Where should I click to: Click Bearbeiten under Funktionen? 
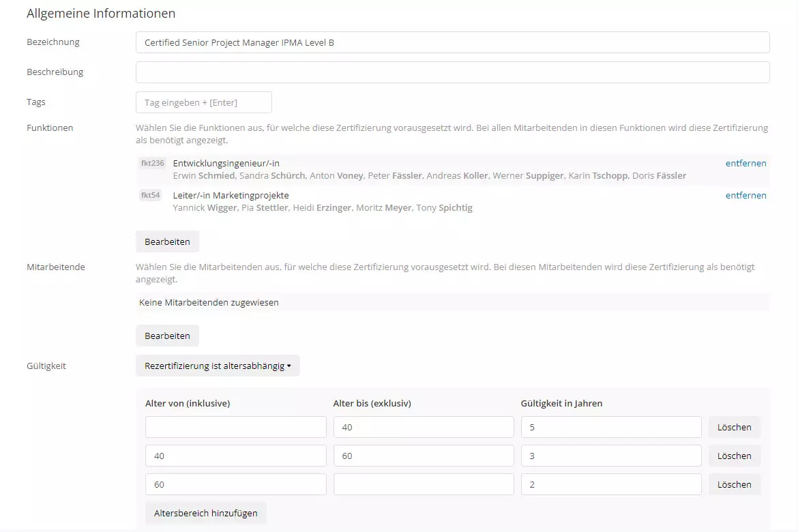[x=167, y=242]
